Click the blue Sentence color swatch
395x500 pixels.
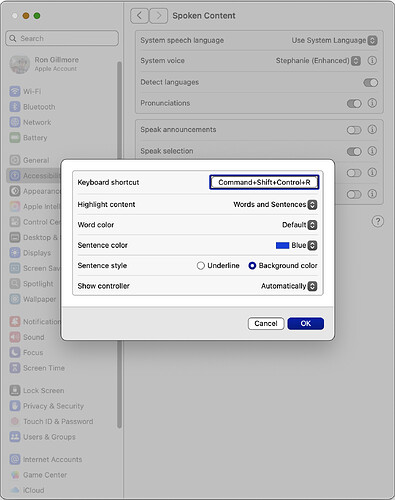pos(282,246)
